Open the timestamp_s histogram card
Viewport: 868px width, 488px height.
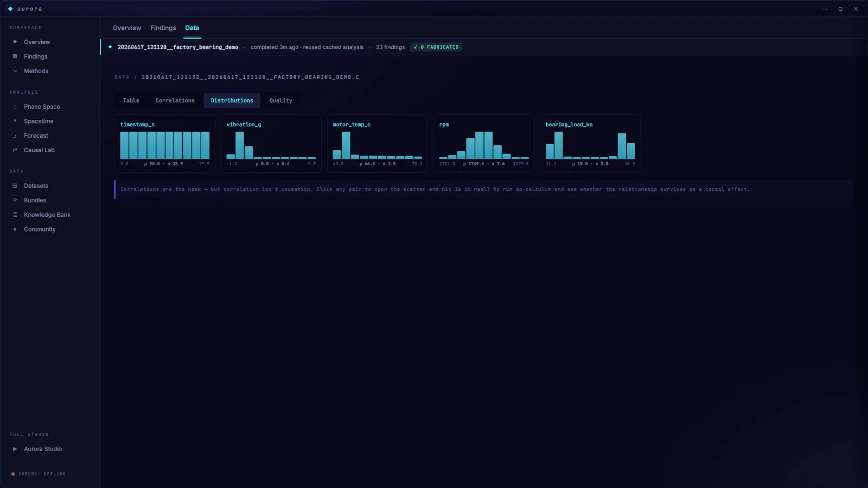pyautogui.click(x=165, y=144)
